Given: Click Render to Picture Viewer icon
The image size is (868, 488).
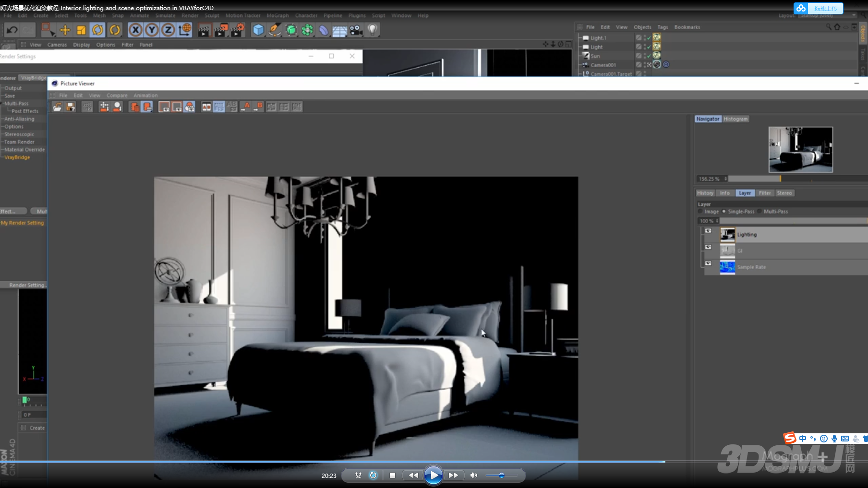Looking at the screenshot, I should click(221, 30).
